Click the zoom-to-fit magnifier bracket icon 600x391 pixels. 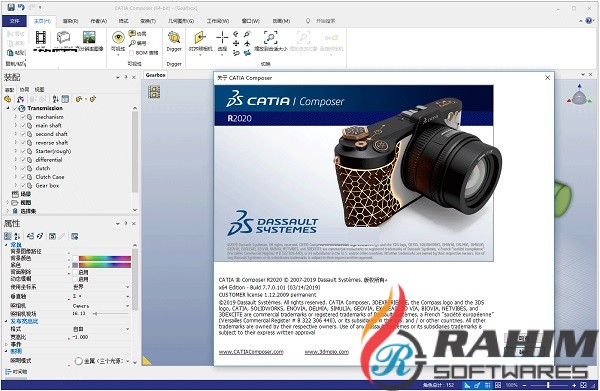pos(271,37)
